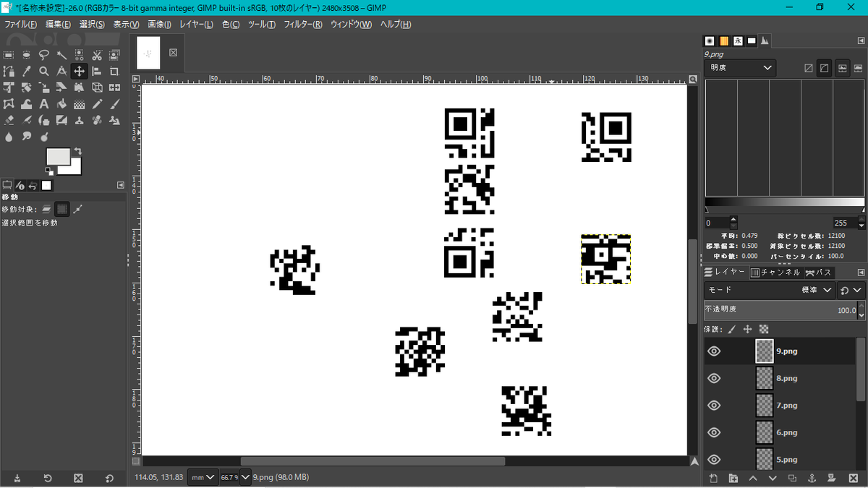Select the Text tool

[x=44, y=104]
